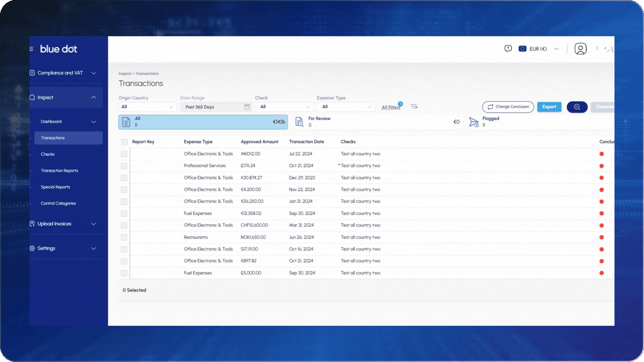Open Transaction Reports in the sidebar
Screen dimensions: 644x362
pos(59,171)
